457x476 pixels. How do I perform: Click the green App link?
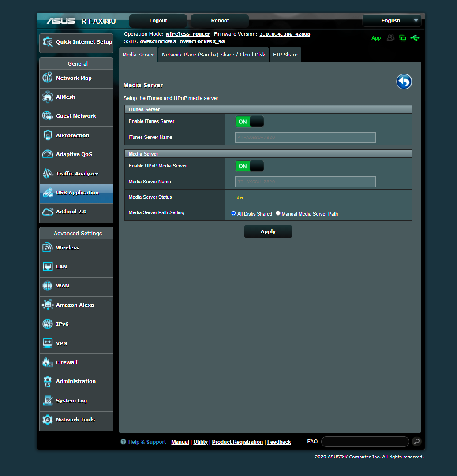[376, 38]
